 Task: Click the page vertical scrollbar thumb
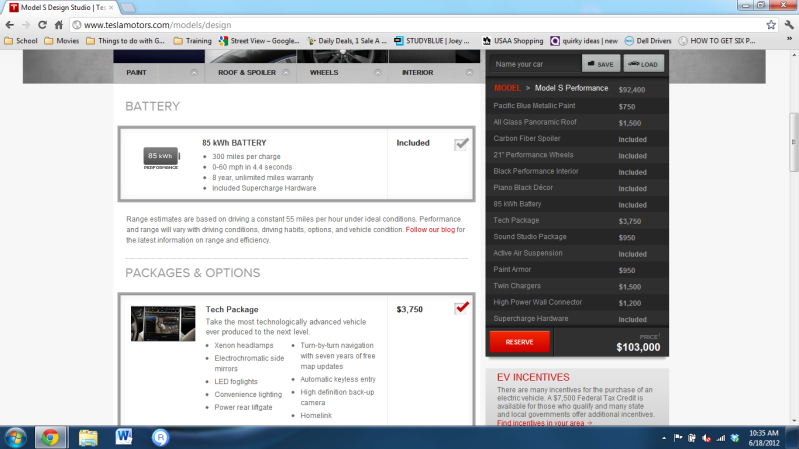pos(793,143)
